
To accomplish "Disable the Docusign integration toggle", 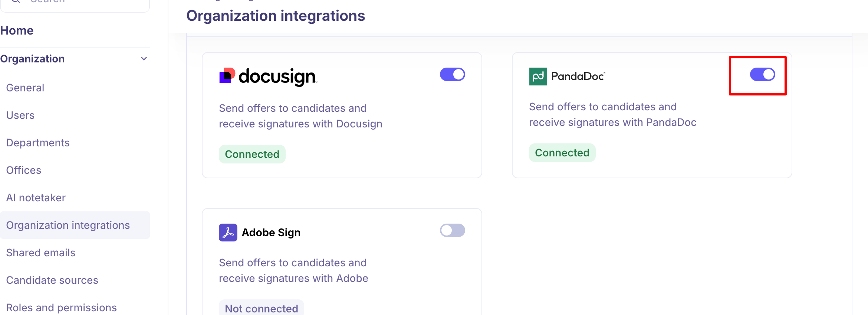I will (x=452, y=74).
